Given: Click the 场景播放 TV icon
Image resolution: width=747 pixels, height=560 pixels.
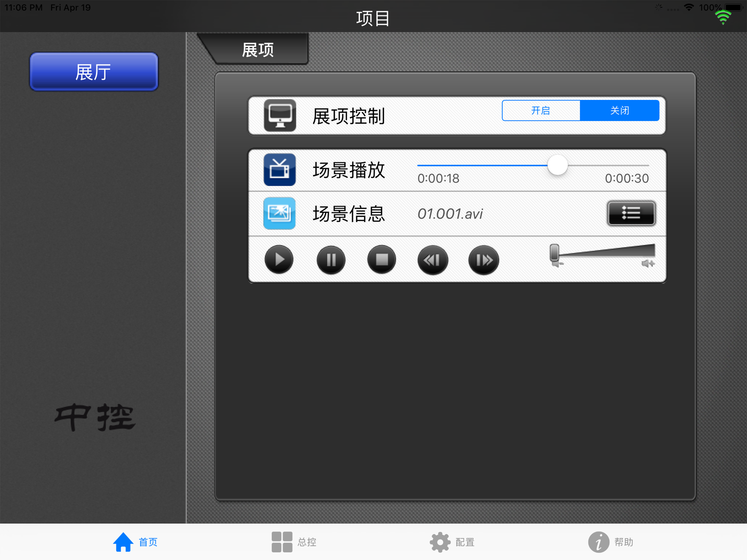Looking at the screenshot, I should pyautogui.click(x=280, y=170).
